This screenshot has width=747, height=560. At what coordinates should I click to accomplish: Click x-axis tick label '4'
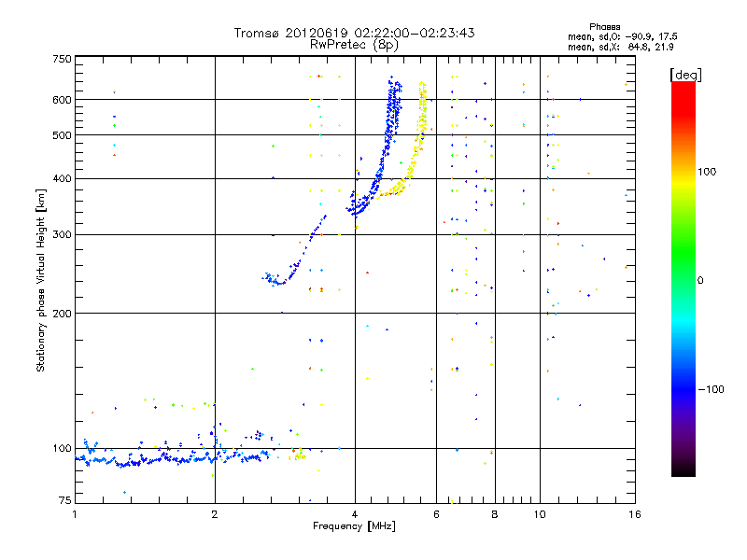point(355,514)
